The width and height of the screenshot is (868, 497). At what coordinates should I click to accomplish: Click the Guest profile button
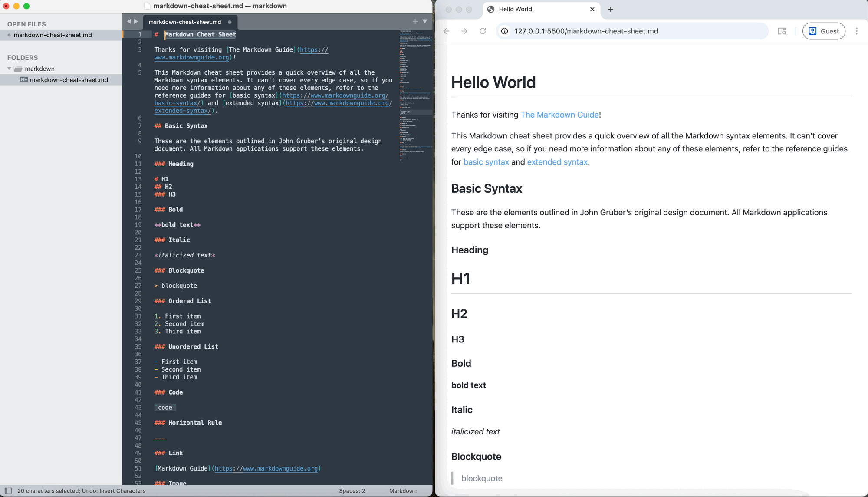point(823,31)
